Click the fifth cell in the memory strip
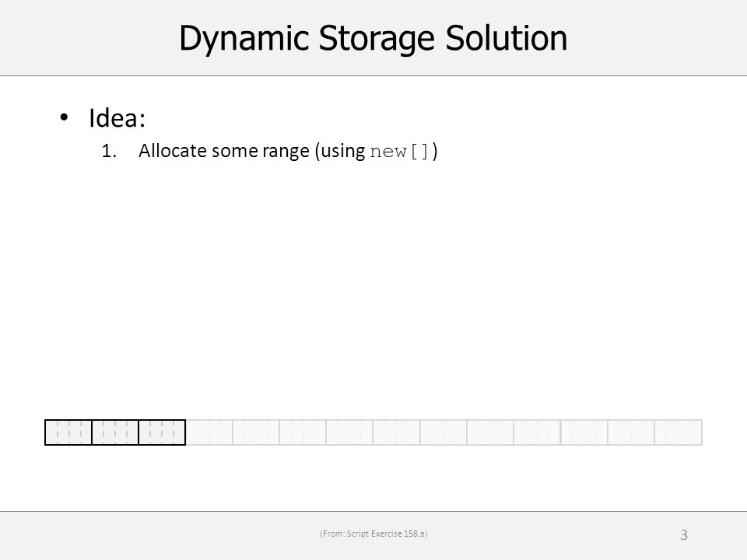 point(256,432)
